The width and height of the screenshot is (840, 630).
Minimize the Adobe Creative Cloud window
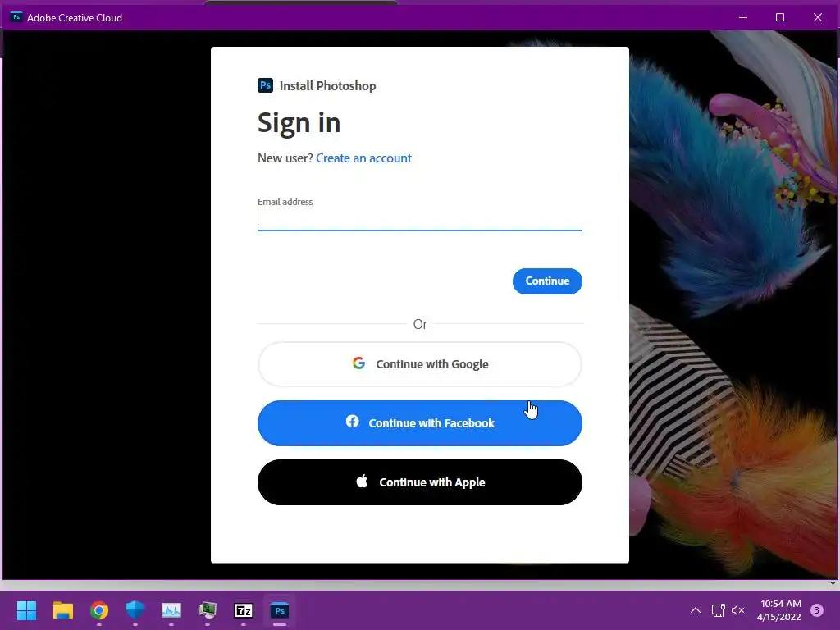pos(743,17)
